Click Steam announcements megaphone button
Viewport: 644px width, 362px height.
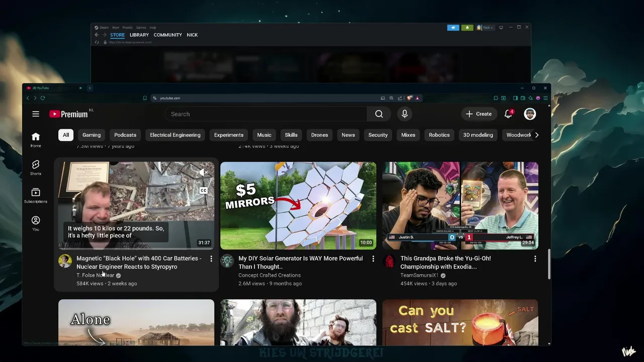click(453, 28)
